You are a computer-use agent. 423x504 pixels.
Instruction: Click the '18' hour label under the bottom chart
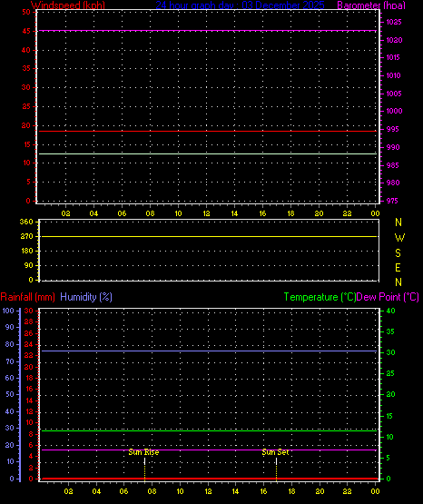point(291,491)
